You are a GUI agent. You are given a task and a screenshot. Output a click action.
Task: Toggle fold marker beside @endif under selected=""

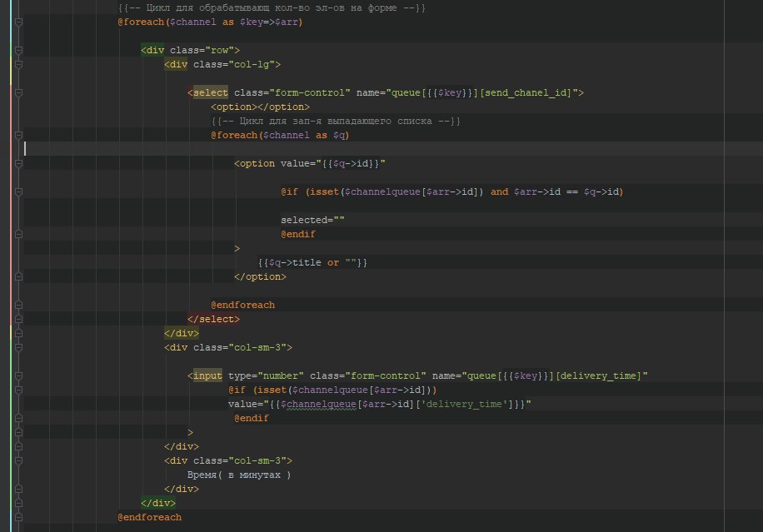click(18, 235)
